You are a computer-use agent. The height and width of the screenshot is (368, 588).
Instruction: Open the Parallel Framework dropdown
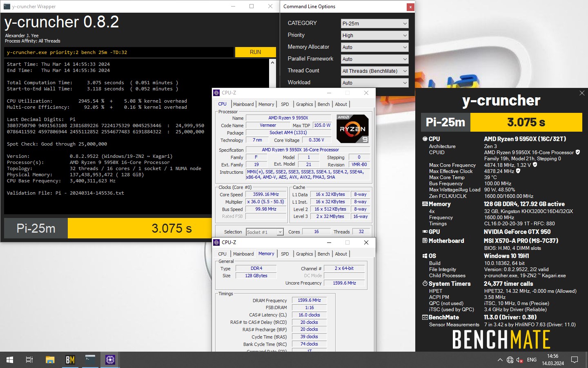[374, 59]
